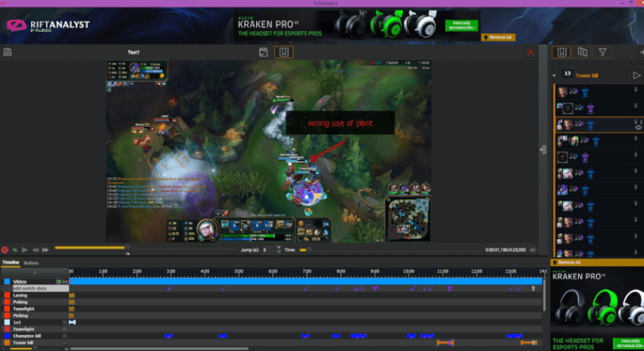Click the rewind button
This screenshot has height=351, width=644.
point(36,249)
